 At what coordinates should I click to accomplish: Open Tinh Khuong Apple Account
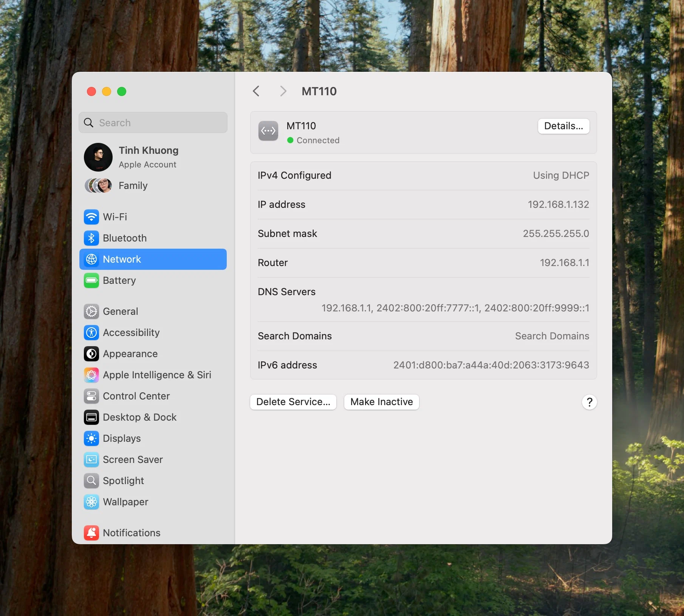[153, 157]
